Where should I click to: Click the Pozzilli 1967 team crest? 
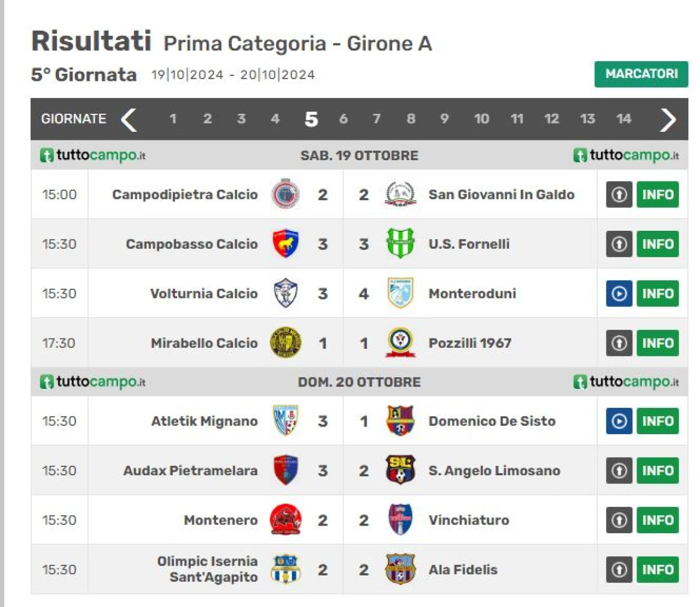pyautogui.click(x=400, y=342)
